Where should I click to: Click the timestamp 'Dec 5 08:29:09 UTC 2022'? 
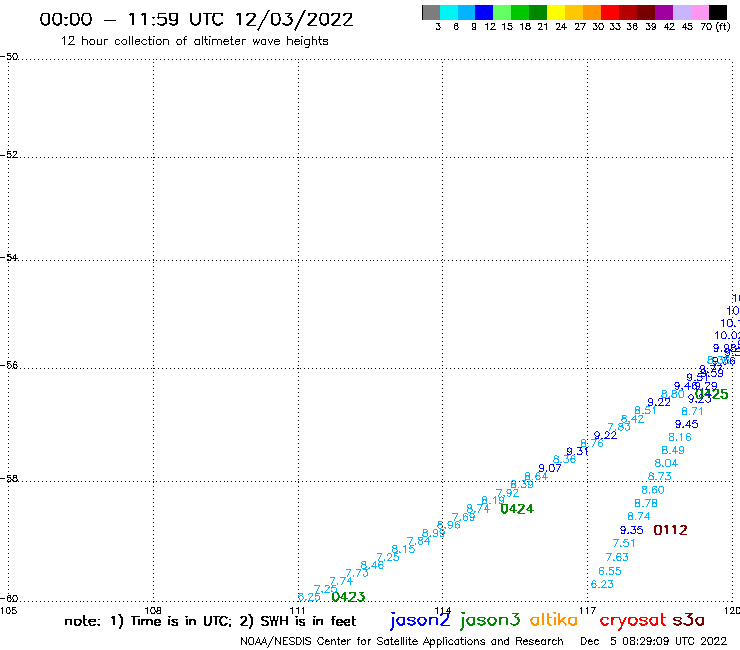point(654,641)
